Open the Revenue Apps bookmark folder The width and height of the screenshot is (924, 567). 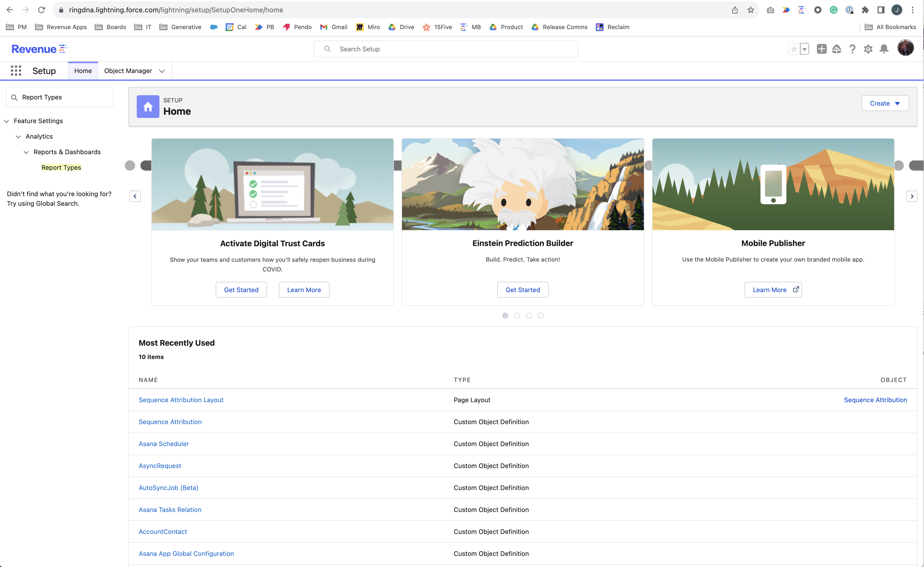point(61,27)
